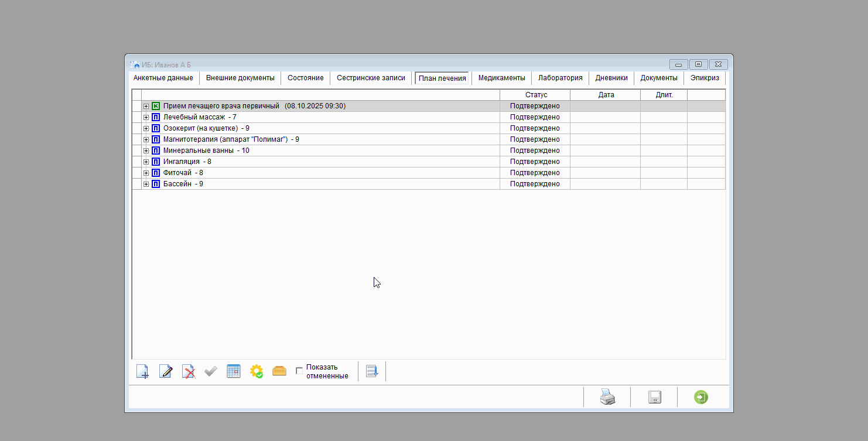The image size is (868, 441).
Task: Click the orange box archive icon
Action: (x=279, y=371)
